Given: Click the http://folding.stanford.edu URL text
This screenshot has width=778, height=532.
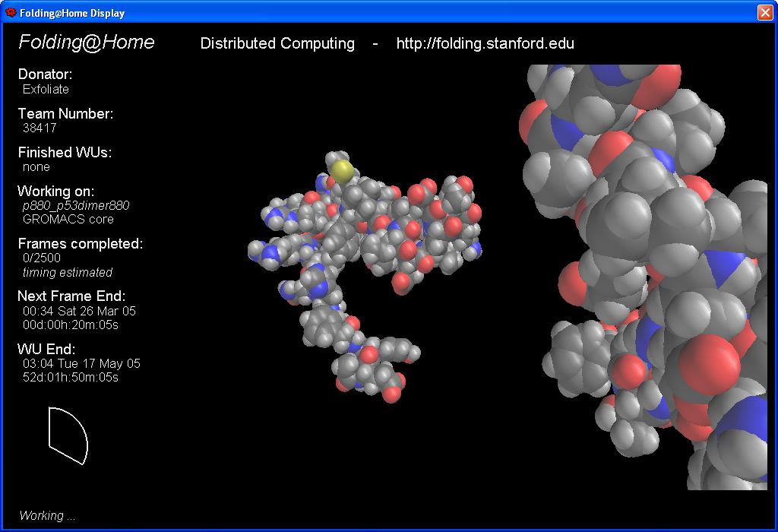Looking at the screenshot, I should tap(485, 43).
